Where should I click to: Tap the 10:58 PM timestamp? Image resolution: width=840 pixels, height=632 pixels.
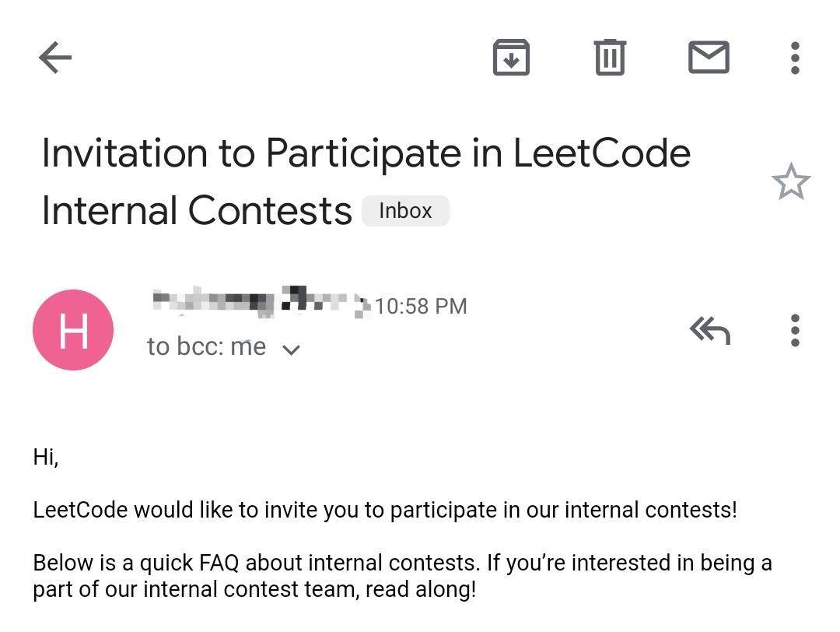(x=421, y=307)
